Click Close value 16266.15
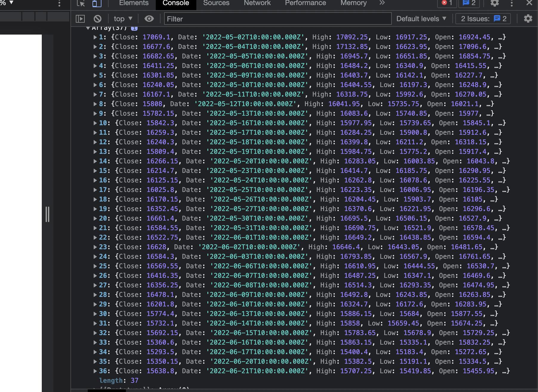The image size is (538, 392). tap(162, 161)
